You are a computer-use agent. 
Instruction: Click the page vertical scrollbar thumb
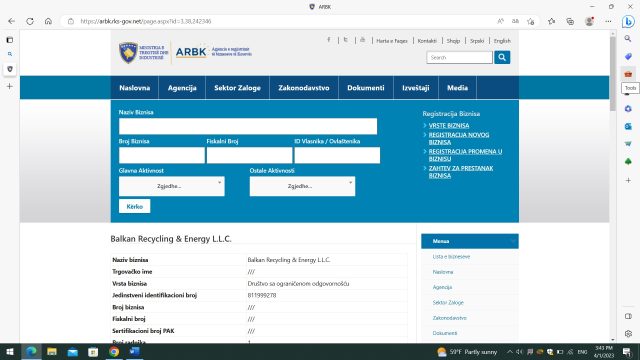[x=613, y=73]
